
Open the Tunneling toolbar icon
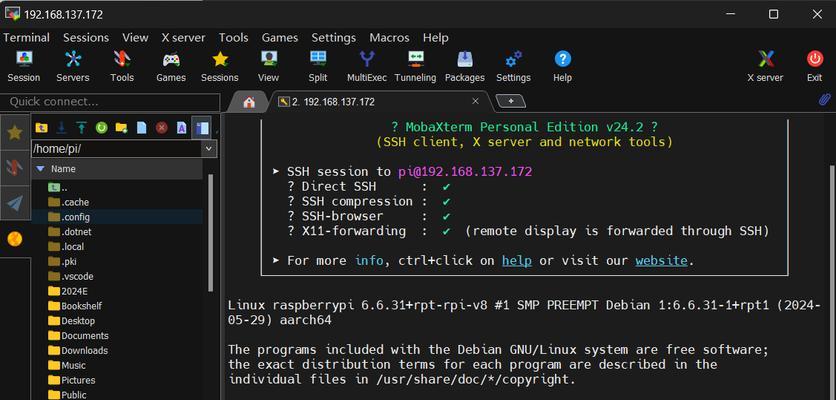pyautogui.click(x=415, y=66)
